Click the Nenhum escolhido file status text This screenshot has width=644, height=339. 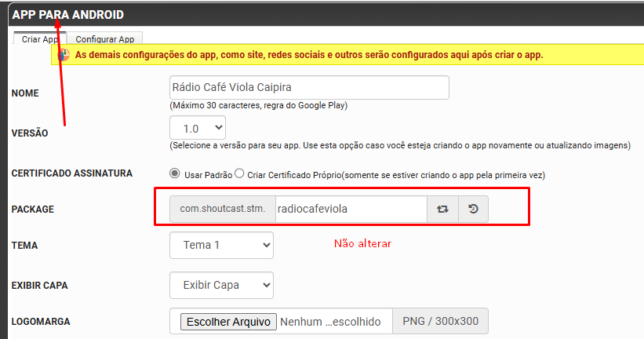tap(330, 322)
